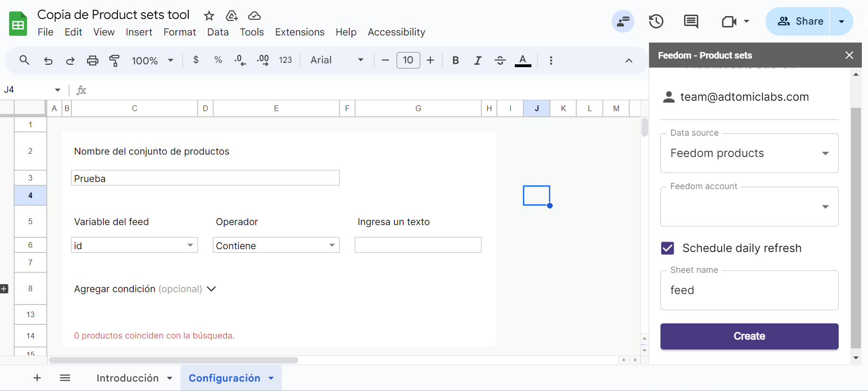Select column G header
Screen dimensions: 868x391
(x=418, y=108)
